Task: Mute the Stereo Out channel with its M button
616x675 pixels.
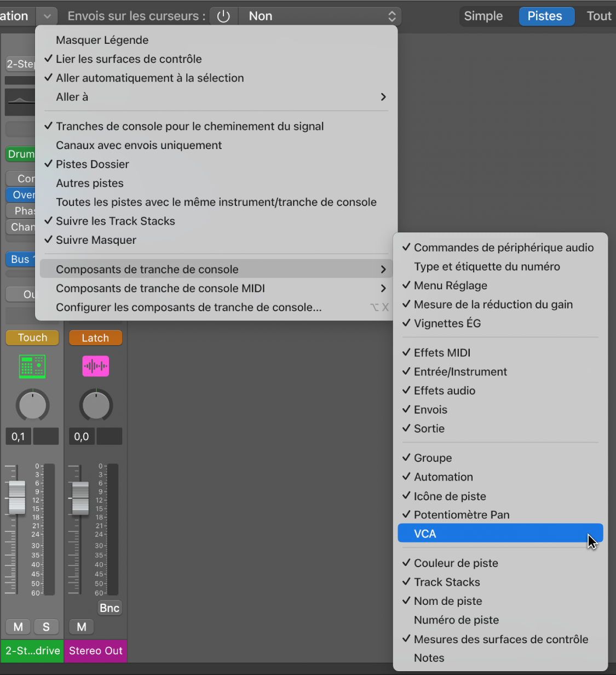Action: click(x=81, y=626)
